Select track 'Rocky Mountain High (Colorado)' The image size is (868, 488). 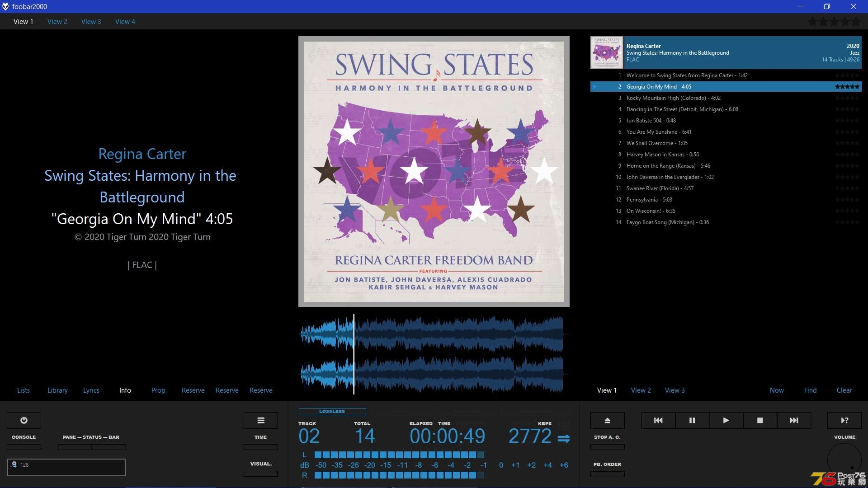726,98
